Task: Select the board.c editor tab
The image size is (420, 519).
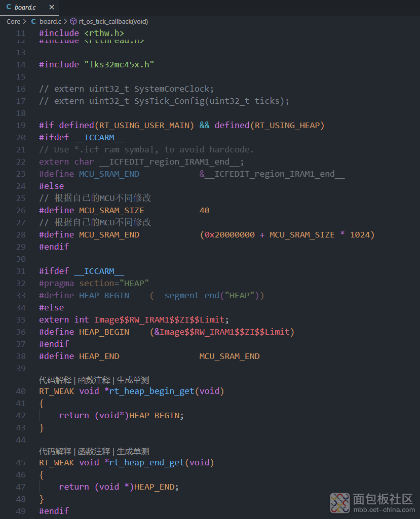Action: click(x=29, y=7)
